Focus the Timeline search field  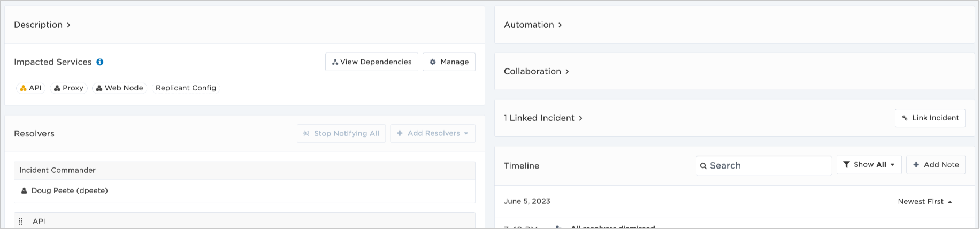[764, 166]
